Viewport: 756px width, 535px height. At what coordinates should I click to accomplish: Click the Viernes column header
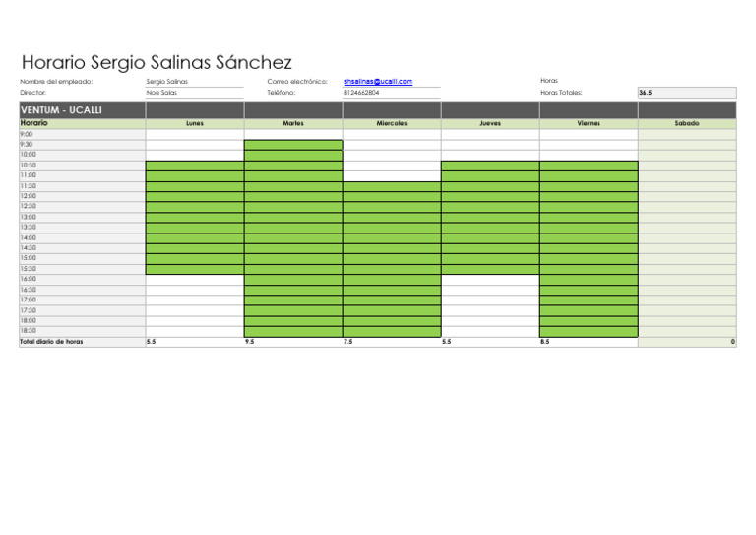click(589, 123)
